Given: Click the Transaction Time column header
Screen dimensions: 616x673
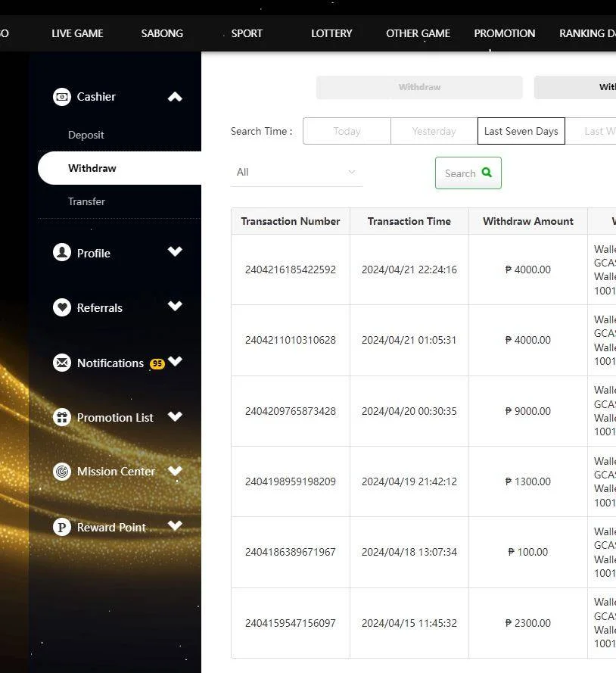Looking at the screenshot, I should [x=409, y=221].
